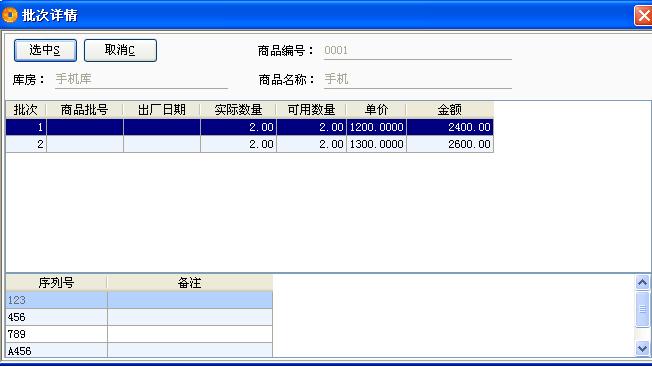Click the 取消C button
Screen dimensions: 652x370
pyautogui.click(x=120, y=50)
